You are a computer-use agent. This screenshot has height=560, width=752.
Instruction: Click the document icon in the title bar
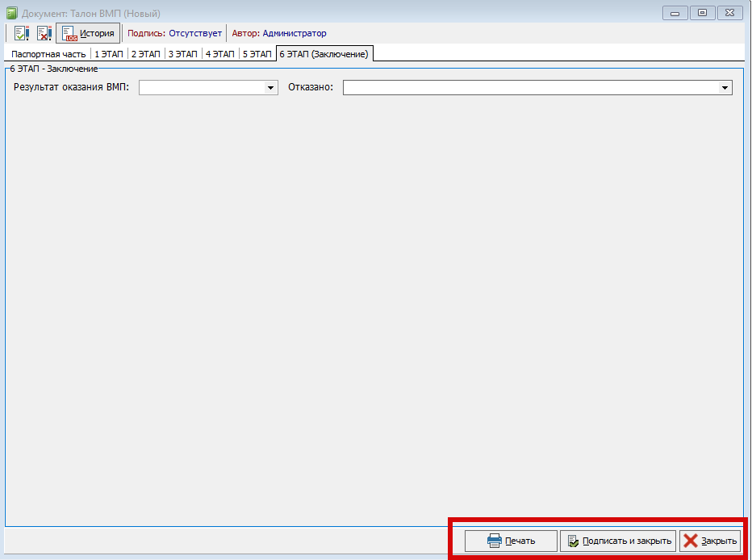11,13
